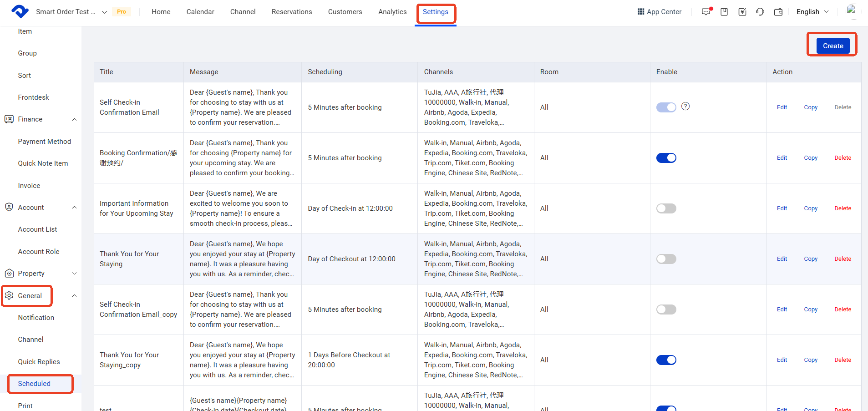The height and width of the screenshot is (411, 868).
Task: Click Edit for Thank You for Your Staying
Action: 782,259
